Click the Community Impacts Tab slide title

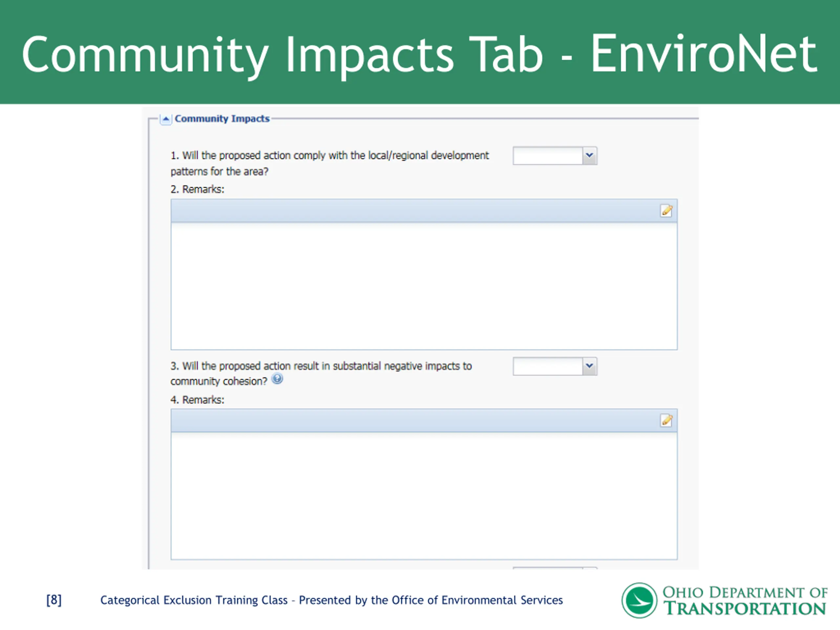[x=419, y=54]
